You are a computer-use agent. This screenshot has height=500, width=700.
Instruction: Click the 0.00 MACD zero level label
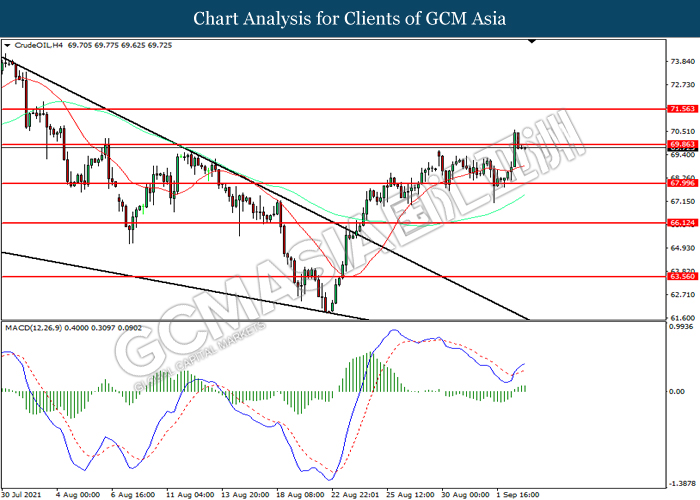pyautogui.click(x=677, y=392)
